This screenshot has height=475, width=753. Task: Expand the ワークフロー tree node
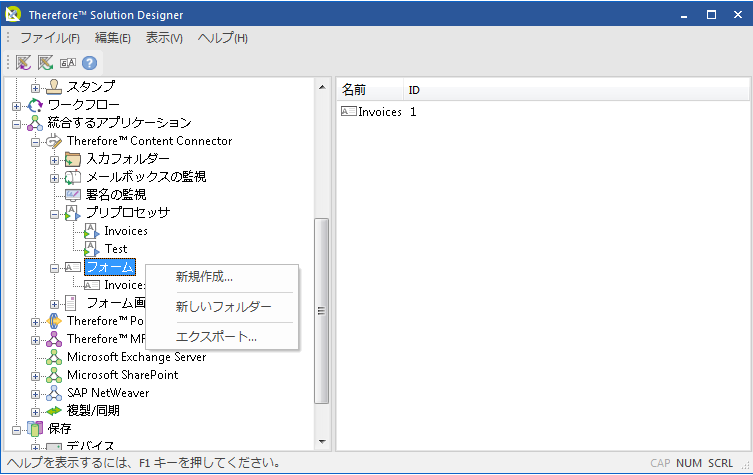click(x=17, y=106)
